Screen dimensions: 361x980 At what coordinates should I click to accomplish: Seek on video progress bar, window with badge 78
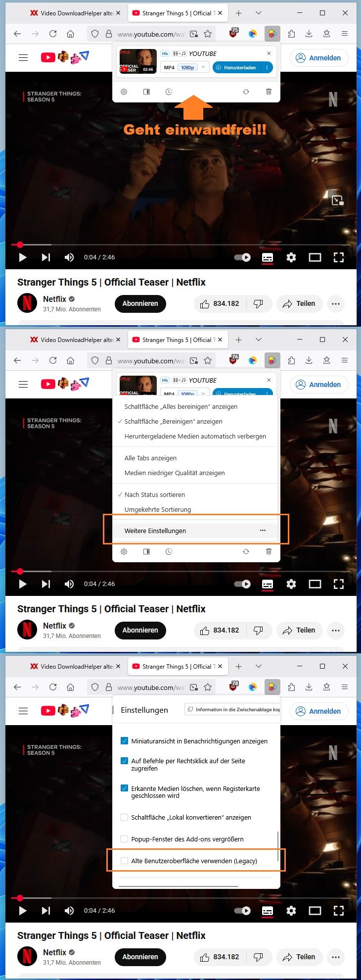click(180, 898)
